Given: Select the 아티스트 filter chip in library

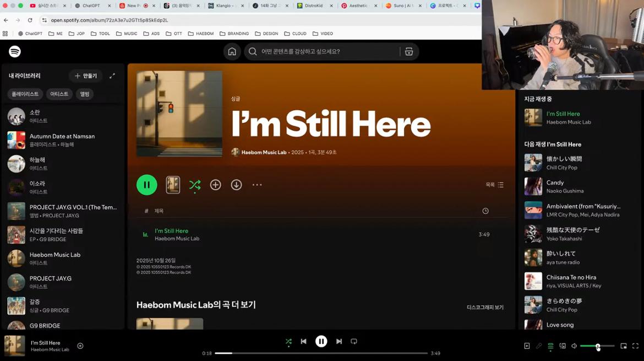Looking at the screenshot, I should [x=59, y=94].
